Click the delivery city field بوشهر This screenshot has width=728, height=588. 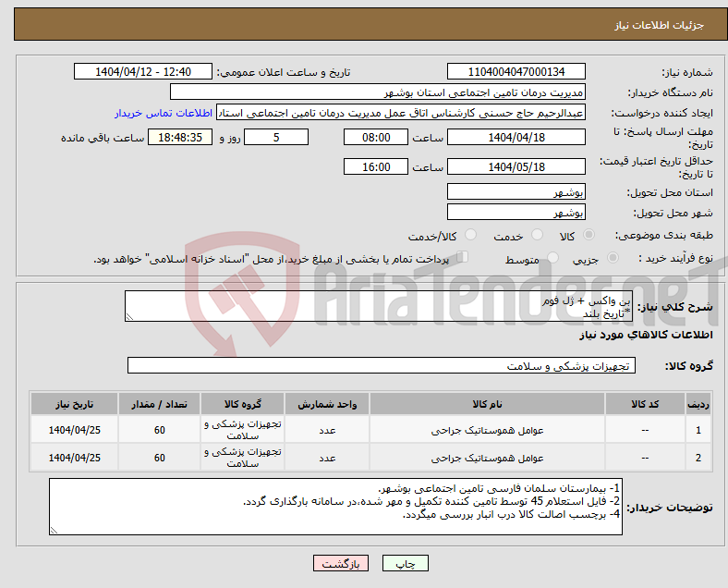click(x=516, y=213)
